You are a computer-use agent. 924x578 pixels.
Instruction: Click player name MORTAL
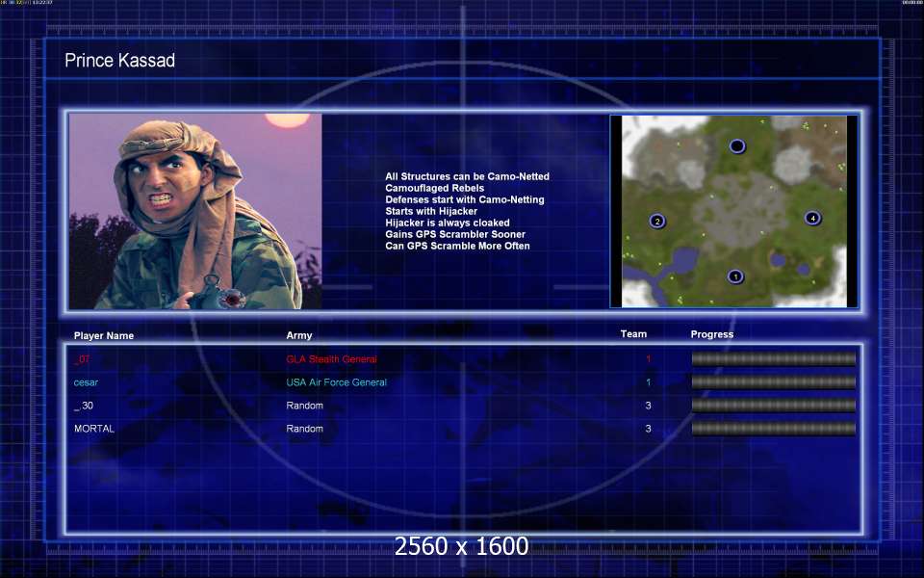[x=94, y=429]
